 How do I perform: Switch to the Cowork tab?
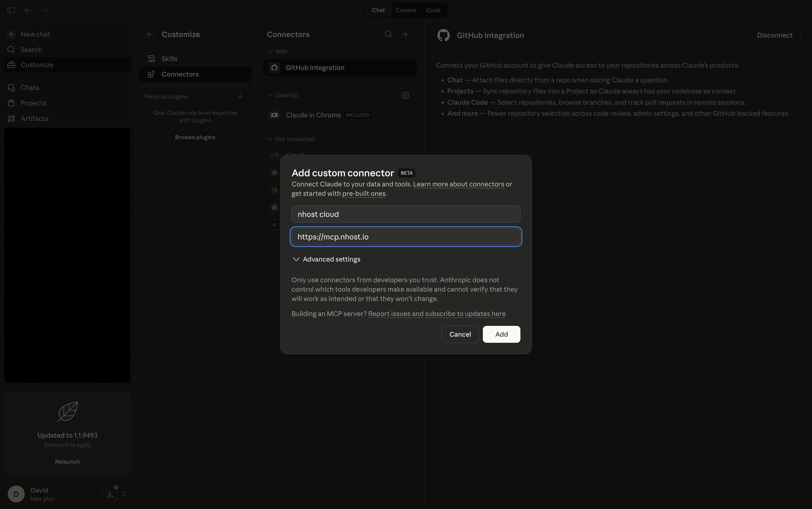pyautogui.click(x=406, y=10)
